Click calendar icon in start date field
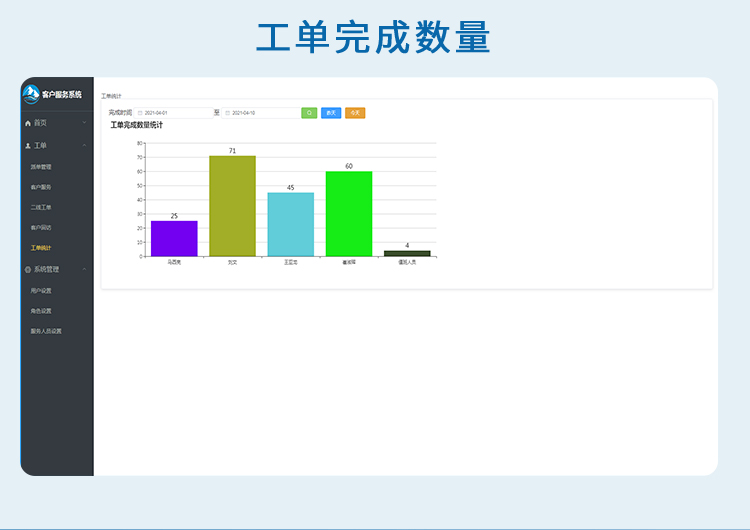 pyautogui.click(x=140, y=113)
